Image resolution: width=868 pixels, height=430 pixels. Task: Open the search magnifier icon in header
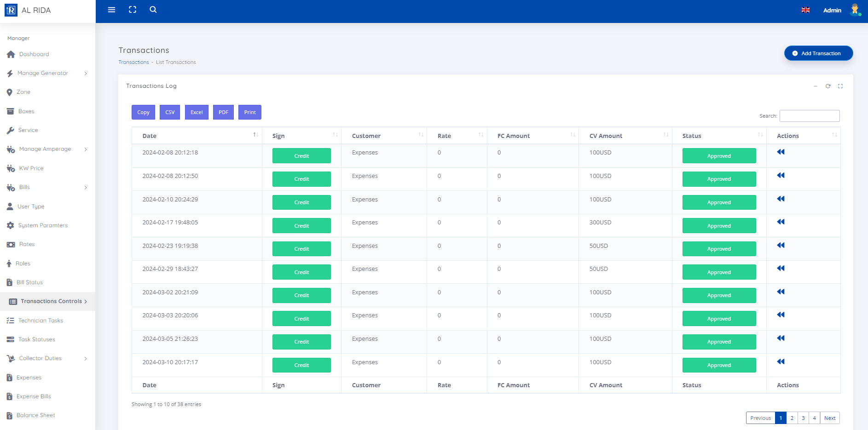point(153,10)
